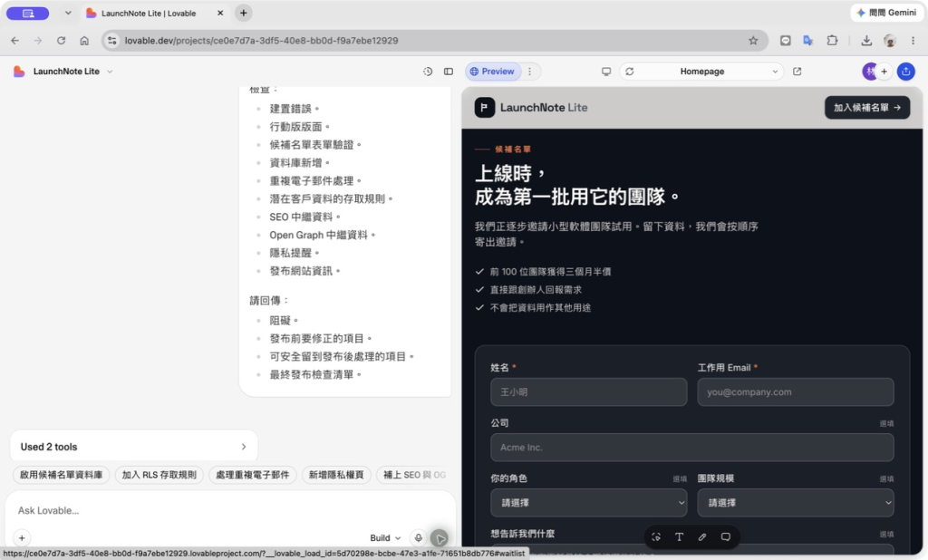Refresh the preview pane
The height and width of the screenshot is (560, 928).
630,71
